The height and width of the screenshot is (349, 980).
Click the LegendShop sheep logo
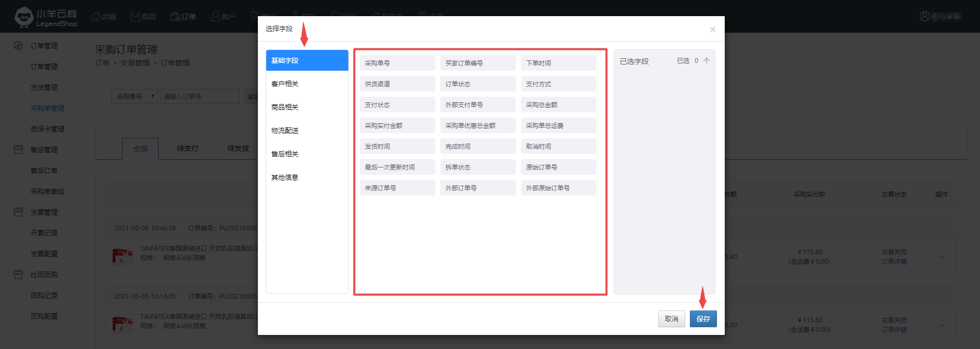24,17
